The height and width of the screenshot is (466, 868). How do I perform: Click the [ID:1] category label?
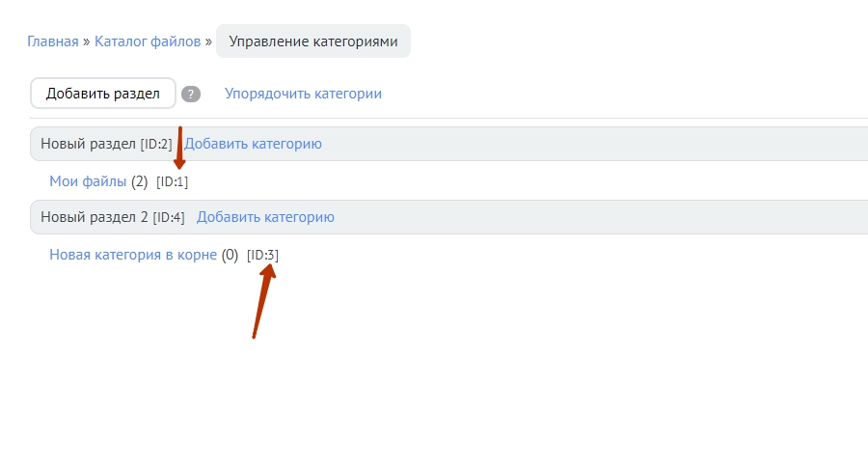pyautogui.click(x=172, y=181)
